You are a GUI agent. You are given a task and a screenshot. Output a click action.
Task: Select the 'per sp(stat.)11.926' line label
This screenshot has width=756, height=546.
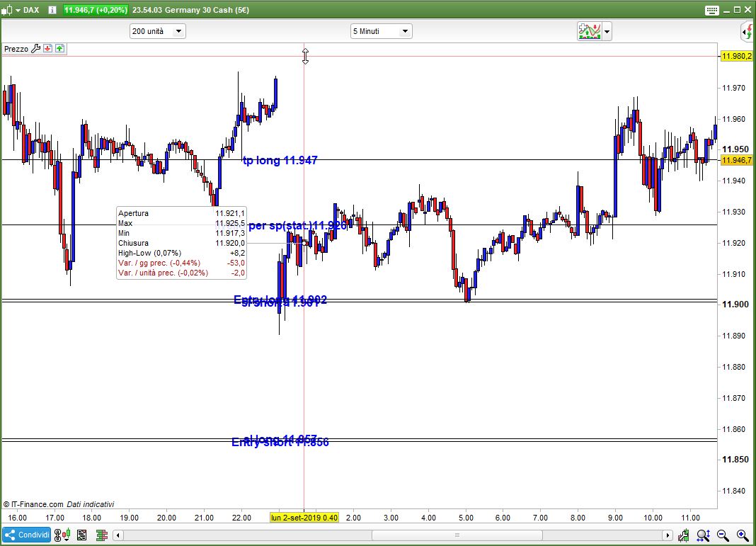[297, 225]
